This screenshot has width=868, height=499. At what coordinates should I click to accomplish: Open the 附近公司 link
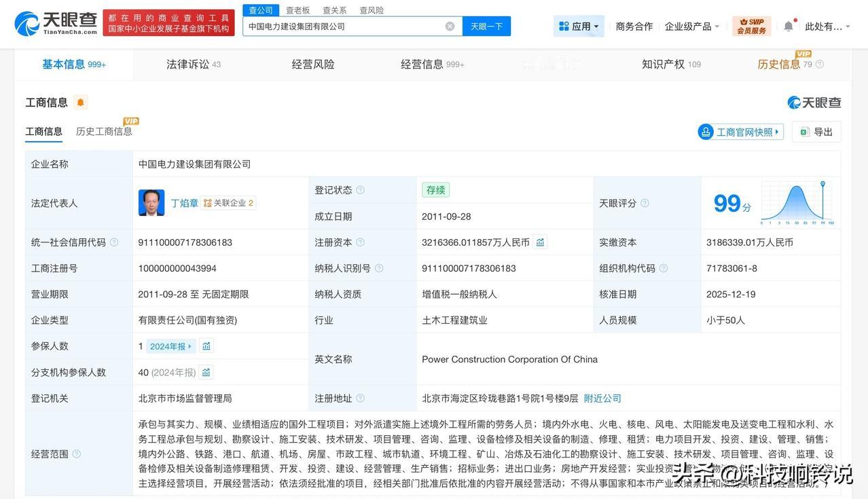602,397
